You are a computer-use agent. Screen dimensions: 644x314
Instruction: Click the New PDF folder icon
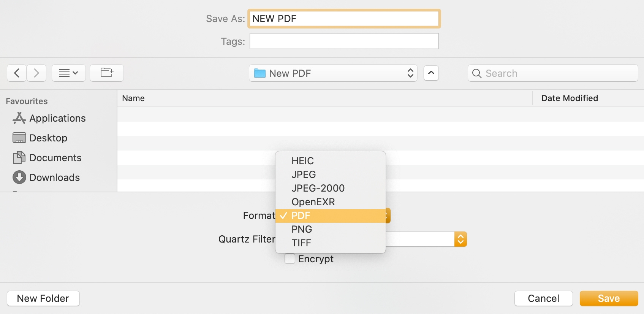259,73
